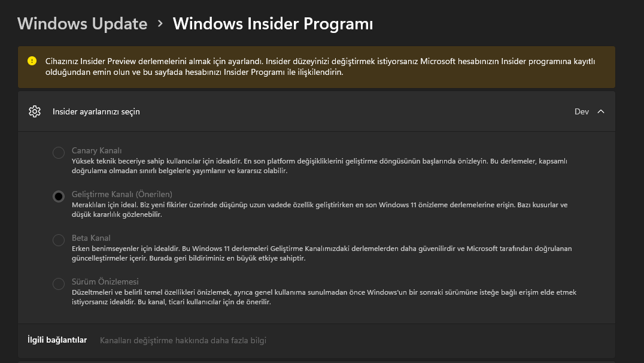The height and width of the screenshot is (363, 644).
Task: Click the Beta Kanal title text
Action: (91, 238)
